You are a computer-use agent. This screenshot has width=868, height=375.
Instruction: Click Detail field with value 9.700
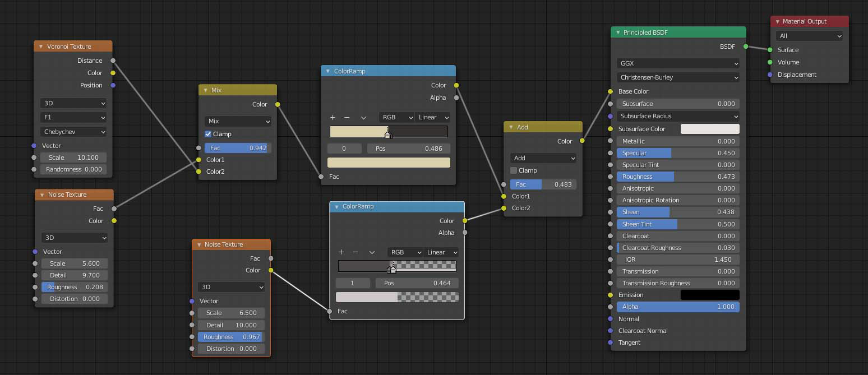click(x=75, y=275)
